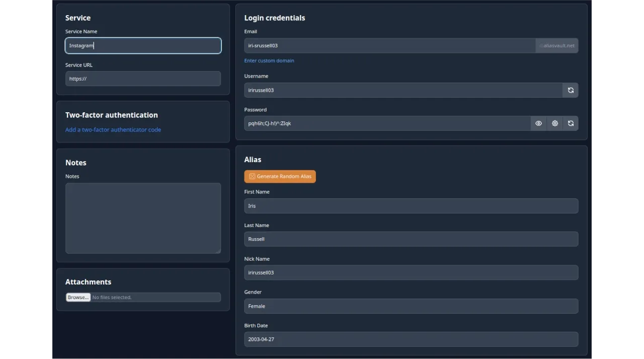Viewport: 644px width, 359px height.
Task: Click Browse to attach a file
Action: tap(78, 297)
